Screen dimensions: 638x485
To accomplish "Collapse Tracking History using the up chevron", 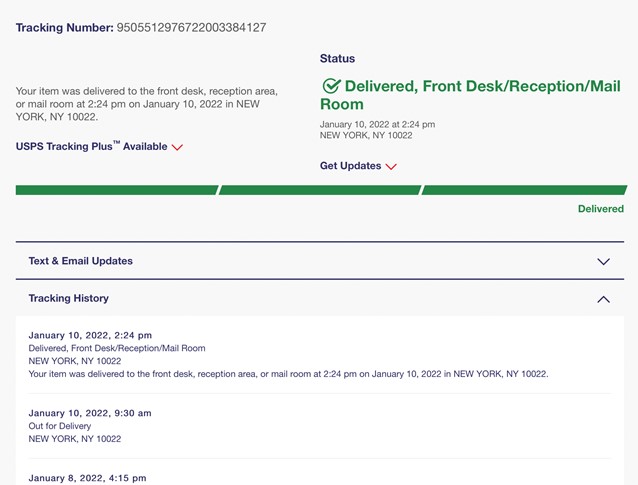I will [x=603, y=298].
